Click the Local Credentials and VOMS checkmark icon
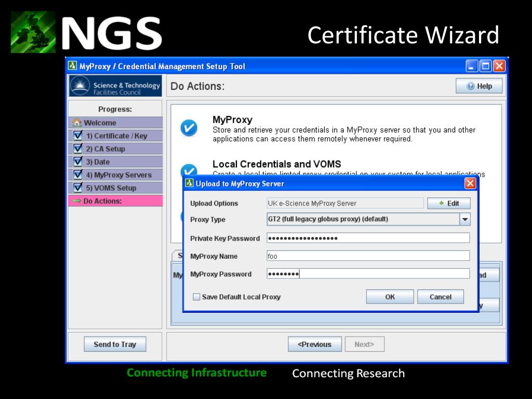Screen dimensions: 532x399 coord(189,170)
